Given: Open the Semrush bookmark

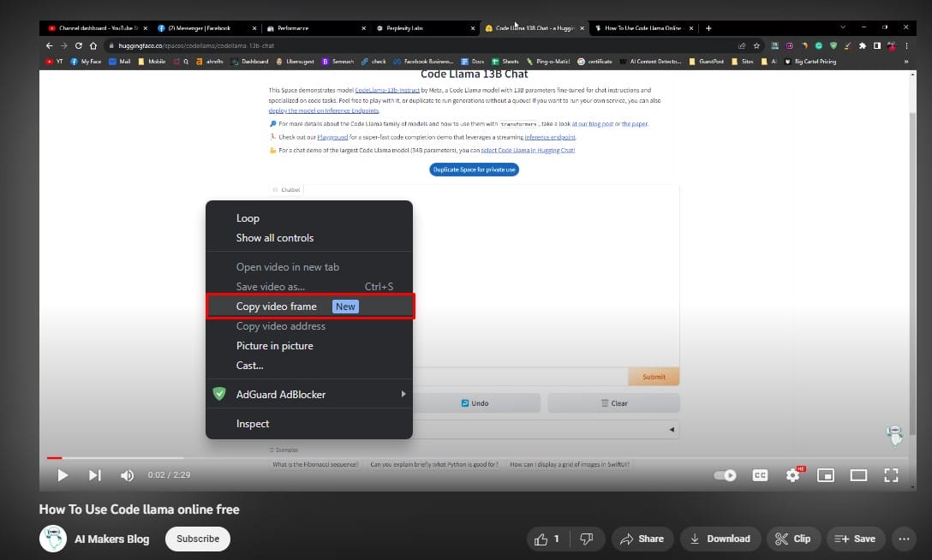Looking at the screenshot, I should (338, 62).
